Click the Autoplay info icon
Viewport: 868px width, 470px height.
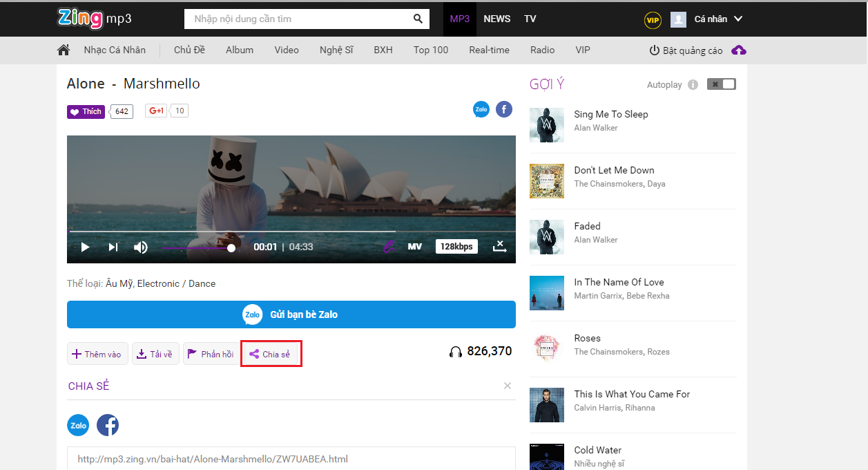(x=693, y=85)
